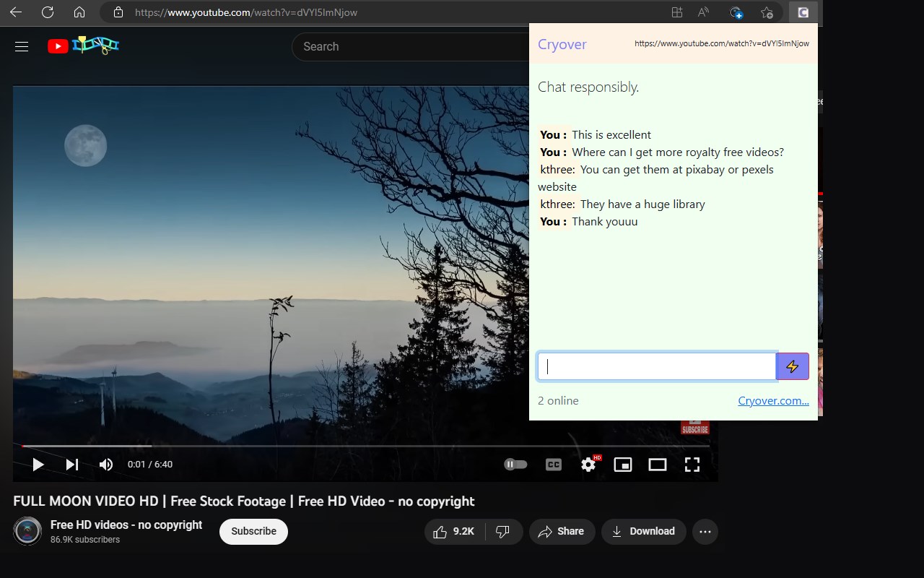
Task: Switch to the miniplayer
Action: tap(623, 465)
